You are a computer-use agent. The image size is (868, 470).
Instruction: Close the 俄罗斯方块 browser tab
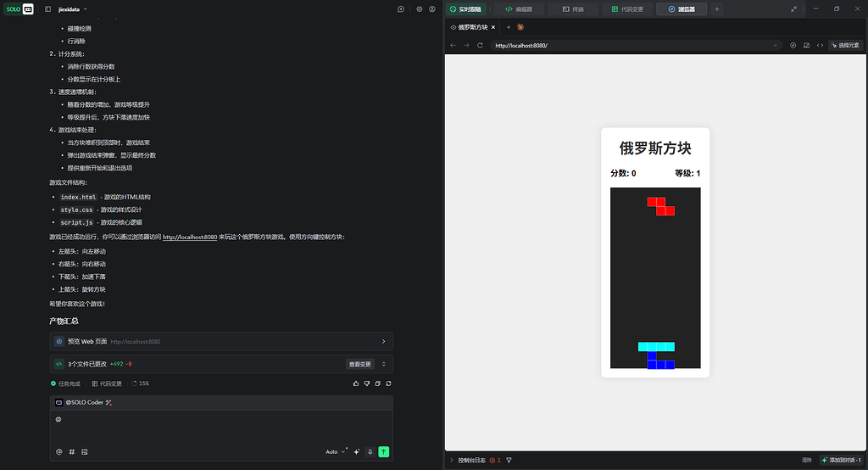point(493,27)
